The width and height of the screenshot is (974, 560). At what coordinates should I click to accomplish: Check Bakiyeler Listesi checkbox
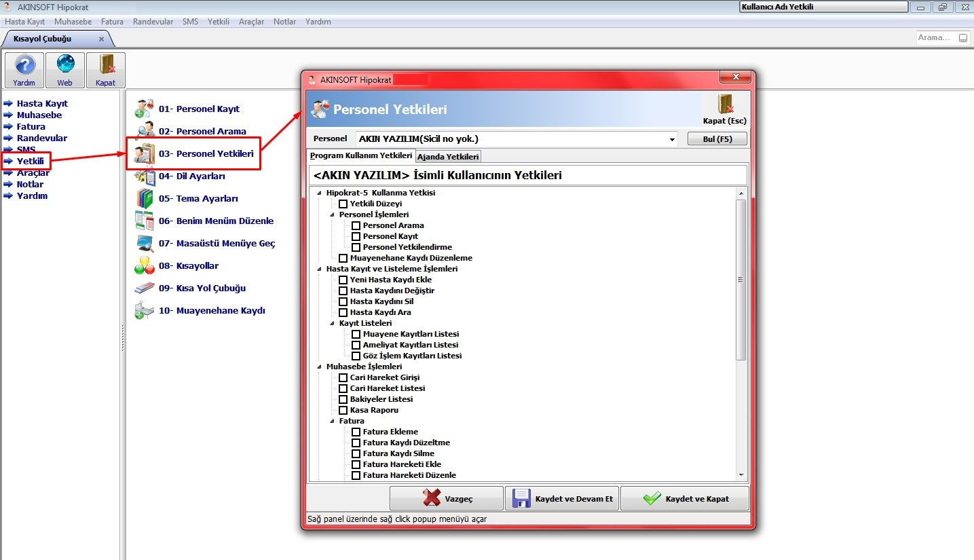point(343,399)
